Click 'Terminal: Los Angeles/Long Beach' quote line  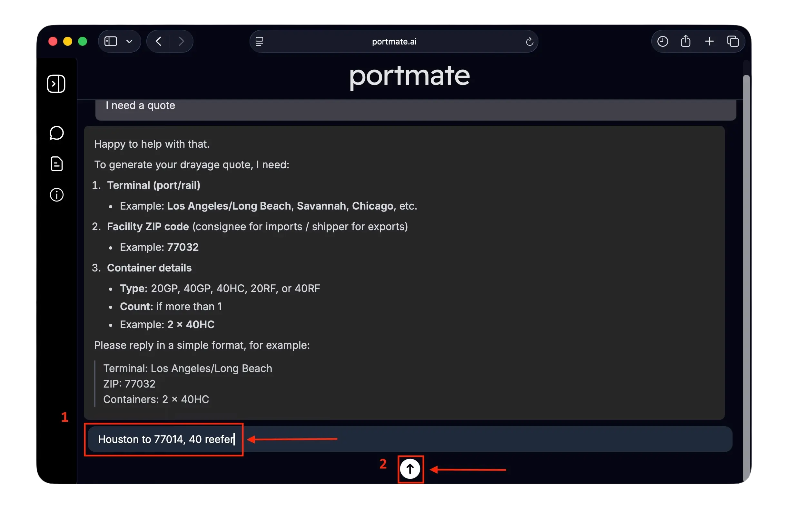[188, 369]
